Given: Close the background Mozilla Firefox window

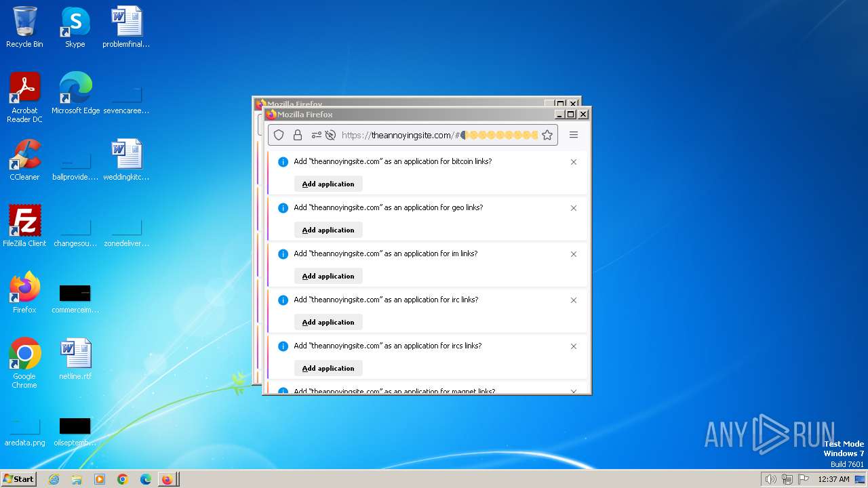Looking at the screenshot, I should click(x=573, y=103).
